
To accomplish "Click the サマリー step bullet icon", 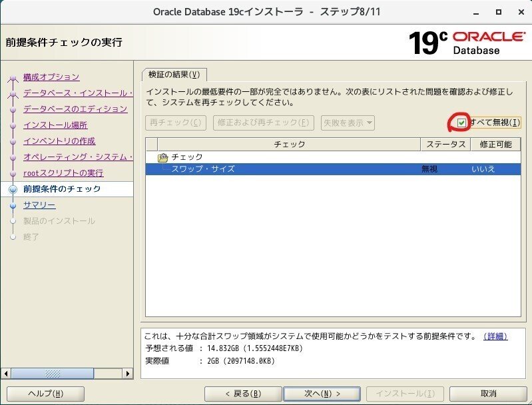I will pyautogui.click(x=13, y=205).
